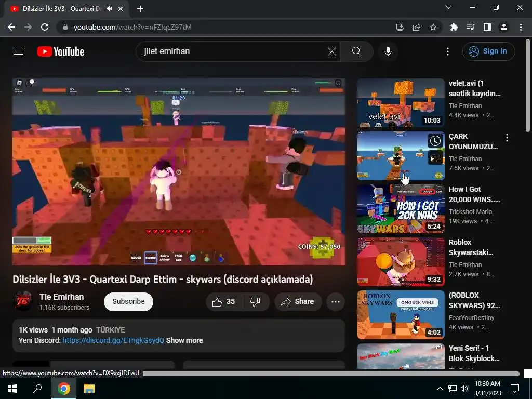The image size is (532, 399).
Task: Open velet.avi video thumbnail
Action: [x=401, y=103]
